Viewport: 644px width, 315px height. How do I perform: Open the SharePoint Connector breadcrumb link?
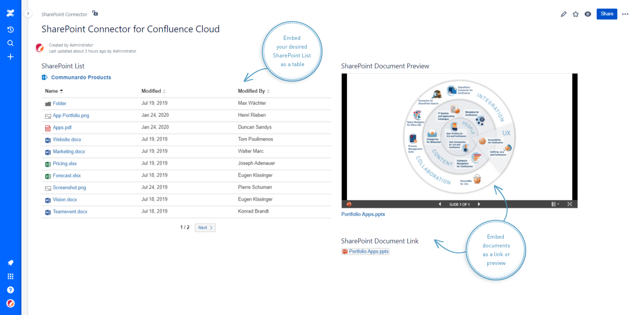pos(64,14)
